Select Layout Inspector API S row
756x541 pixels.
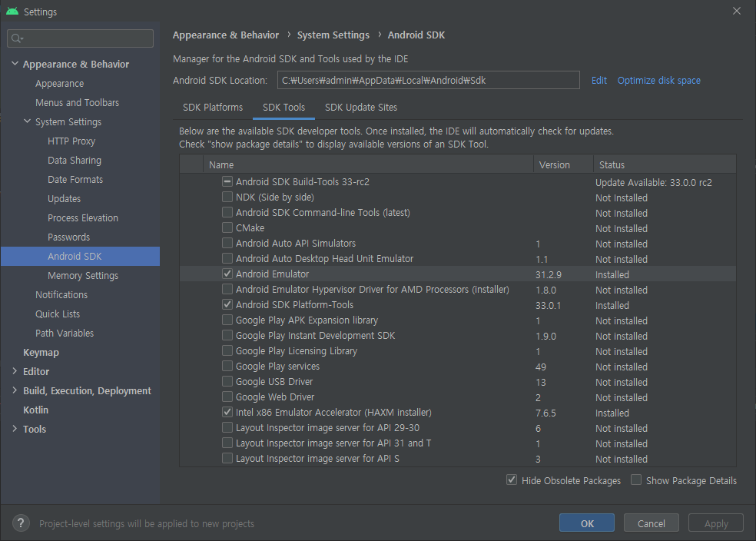458,459
